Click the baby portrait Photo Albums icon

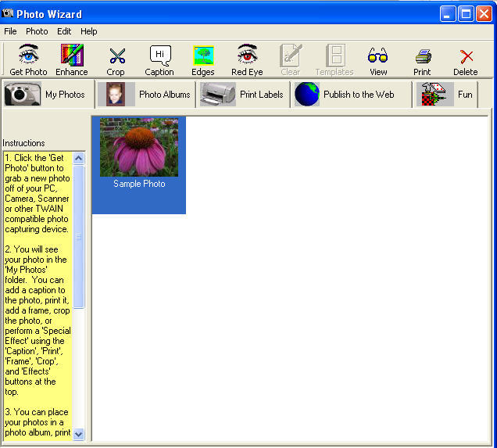(x=116, y=94)
